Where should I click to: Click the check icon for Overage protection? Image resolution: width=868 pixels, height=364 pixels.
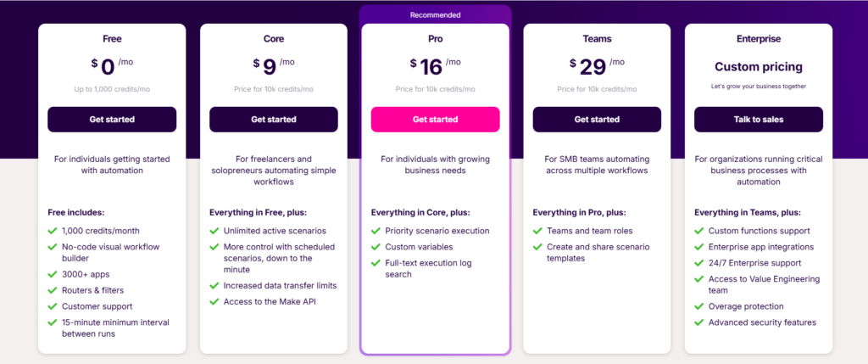(x=700, y=306)
